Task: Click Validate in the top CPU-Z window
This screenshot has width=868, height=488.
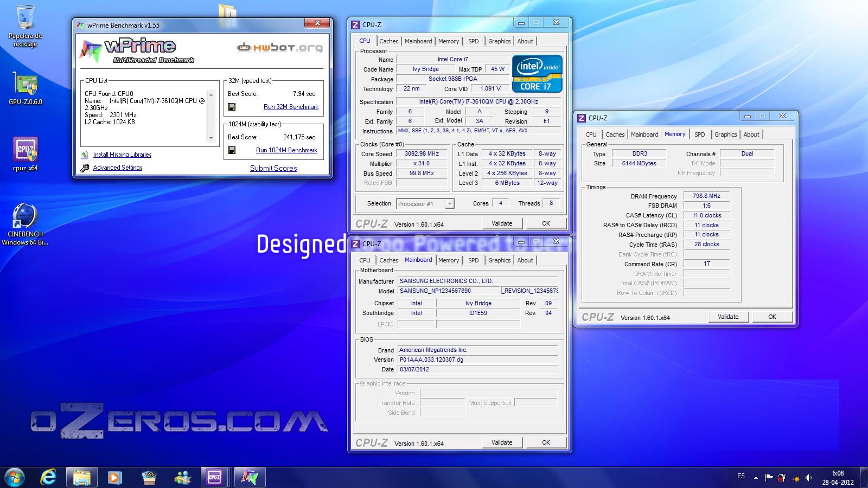Action: pyautogui.click(x=502, y=223)
